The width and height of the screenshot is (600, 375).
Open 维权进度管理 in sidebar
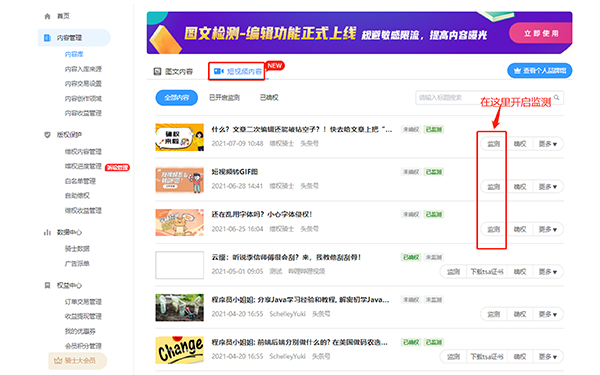[83, 166]
